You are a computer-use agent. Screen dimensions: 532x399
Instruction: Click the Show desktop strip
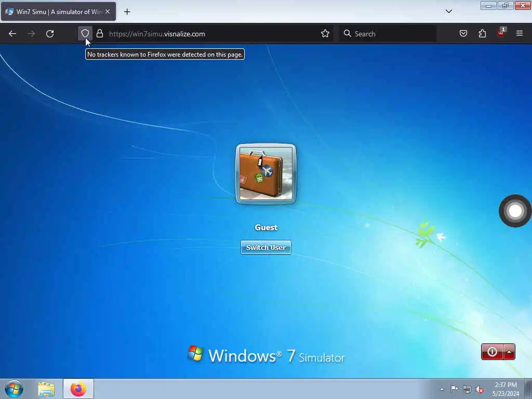coord(528,389)
